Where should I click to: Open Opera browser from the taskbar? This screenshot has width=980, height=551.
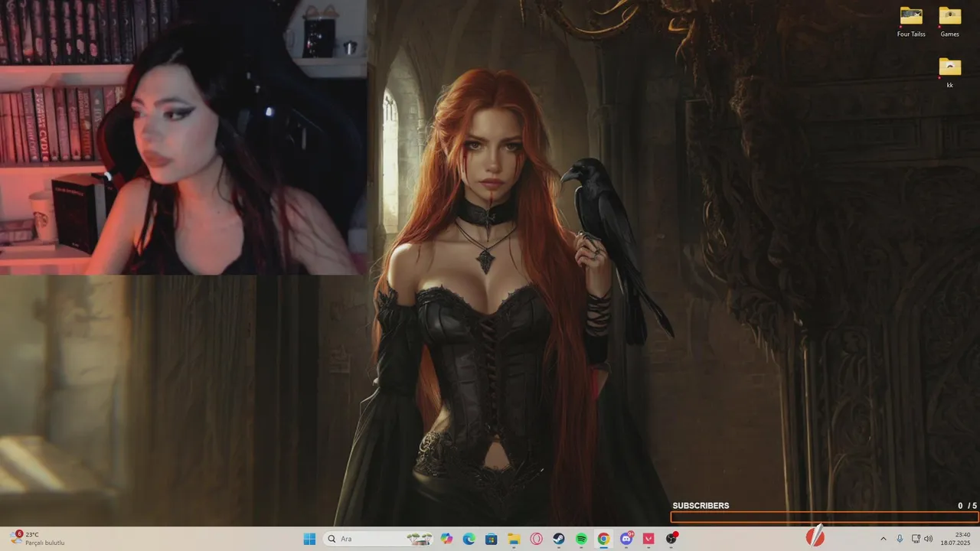click(x=536, y=539)
